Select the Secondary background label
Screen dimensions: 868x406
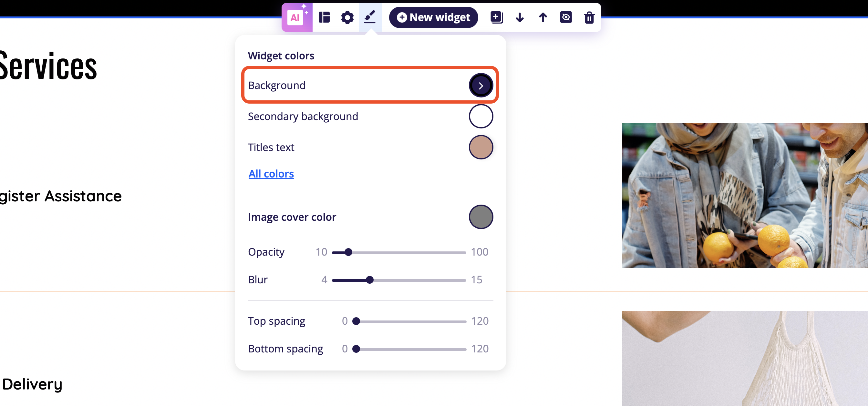pyautogui.click(x=303, y=117)
